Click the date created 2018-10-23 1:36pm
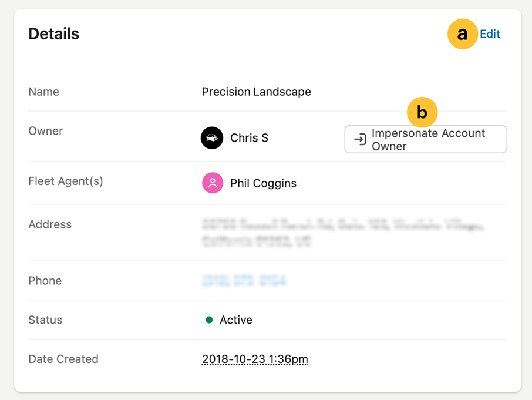The image size is (532, 400). click(255, 359)
